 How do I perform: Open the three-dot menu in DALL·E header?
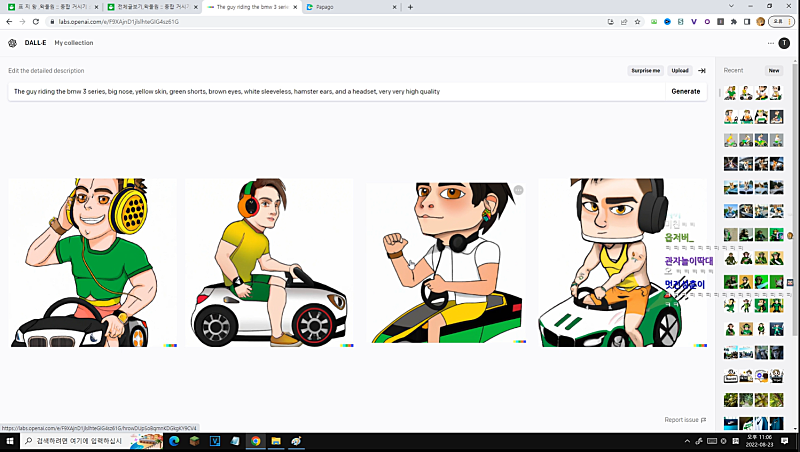[770, 43]
